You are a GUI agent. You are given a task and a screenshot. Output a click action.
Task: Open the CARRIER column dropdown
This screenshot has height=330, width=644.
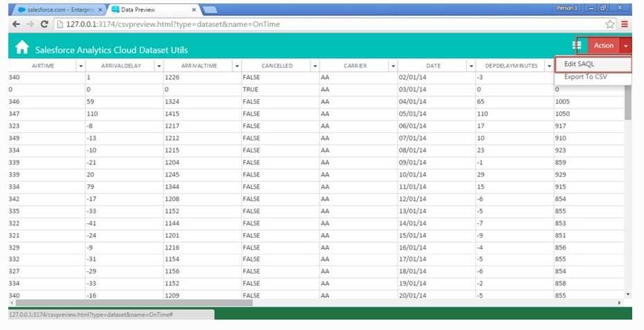[393, 66]
